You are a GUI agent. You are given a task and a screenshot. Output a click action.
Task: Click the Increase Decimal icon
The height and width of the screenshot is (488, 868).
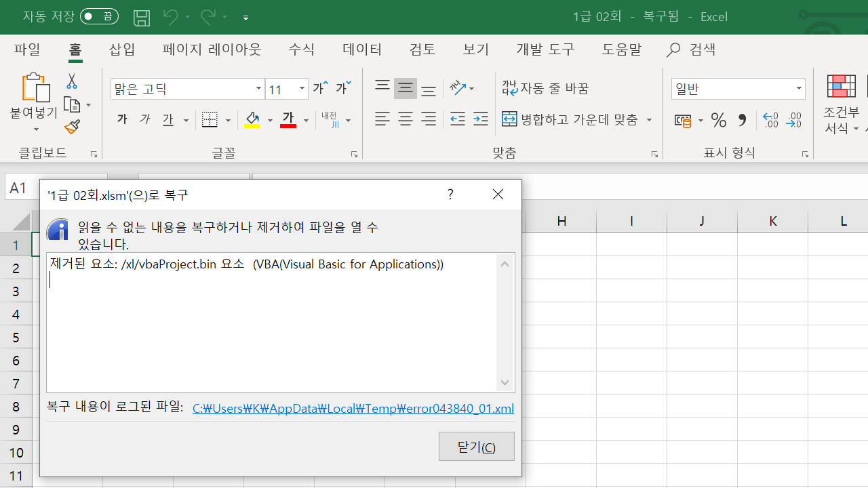[770, 121]
